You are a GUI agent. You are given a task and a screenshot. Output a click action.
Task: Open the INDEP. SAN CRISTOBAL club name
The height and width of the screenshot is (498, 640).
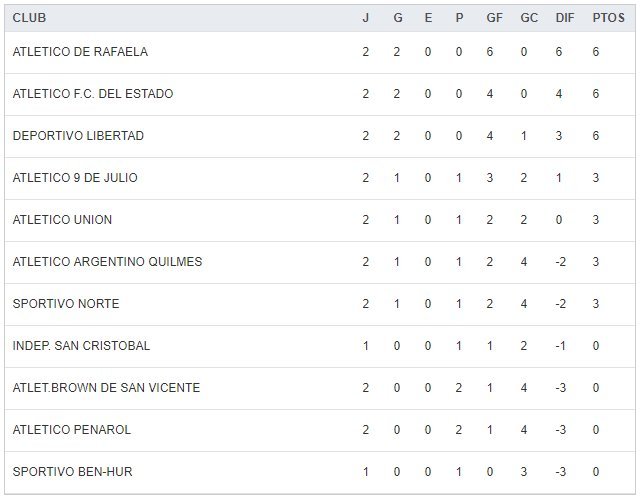click(81, 346)
